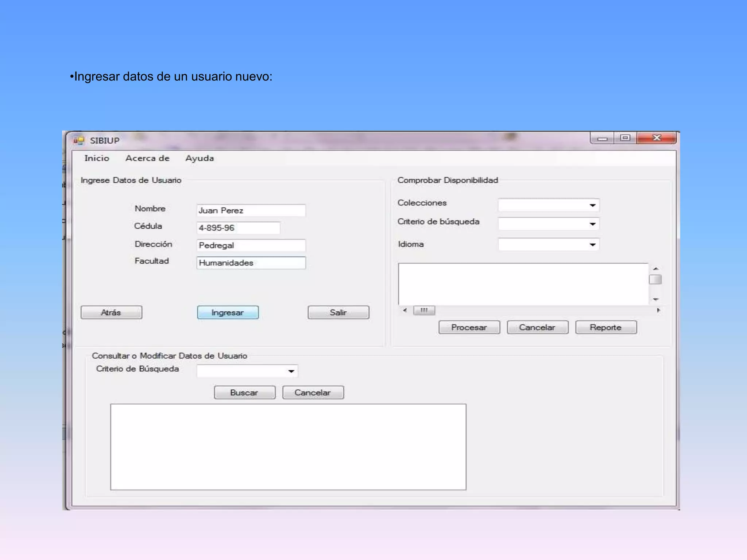The height and width of the screenshot is (560, 747).
Task: Click the Cédula input field
Action: point(238,228)
